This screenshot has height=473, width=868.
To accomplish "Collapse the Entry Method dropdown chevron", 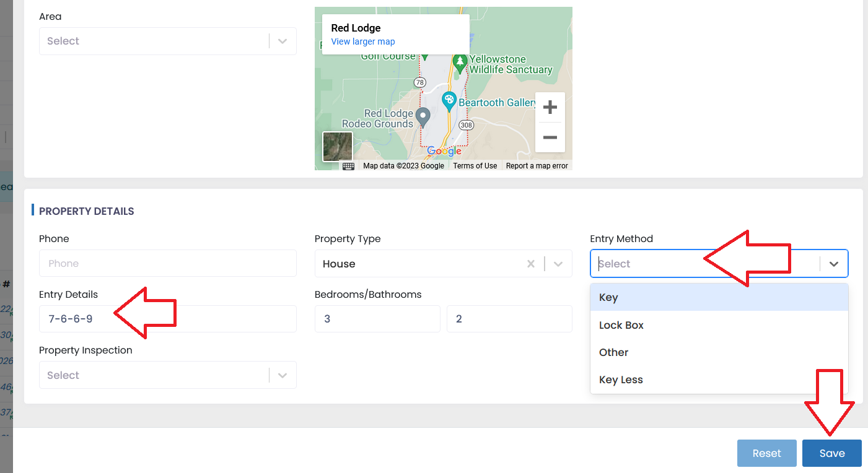I will [x=834, y=264].
